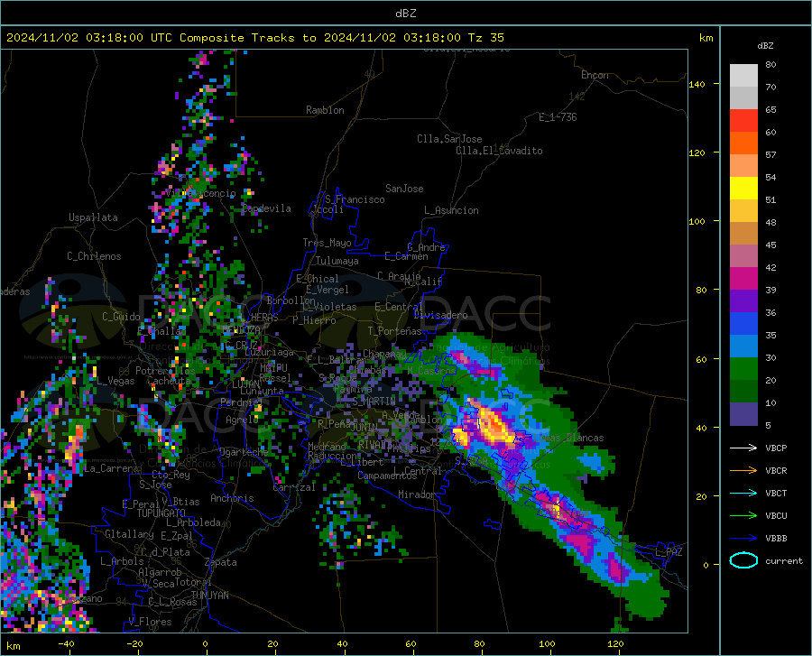Click the '57' value on dBZ scale
The width and height of the screenshot is (812, 656).
point(770,155)
